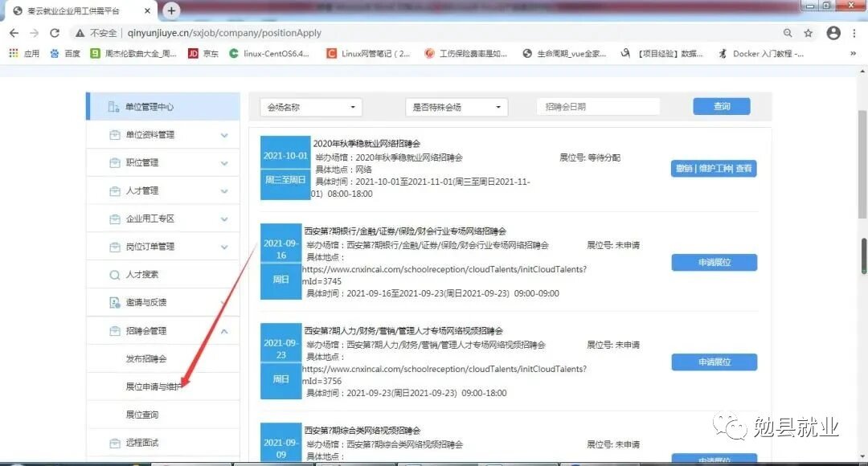The width and height of the screenshot is (868, 466).
Task: Select 发布招聘会 in the sidebar submenu
Action: coord(146,359)
